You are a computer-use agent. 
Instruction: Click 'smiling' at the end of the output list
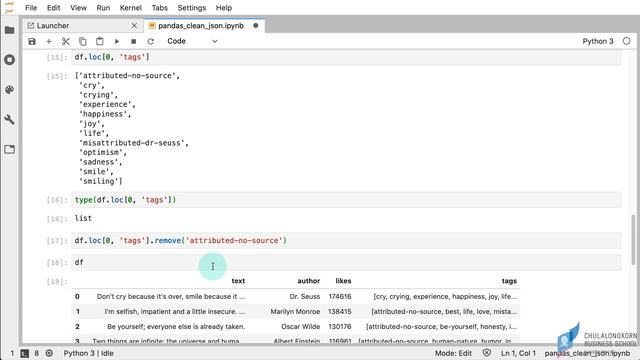tap(99, 182)
